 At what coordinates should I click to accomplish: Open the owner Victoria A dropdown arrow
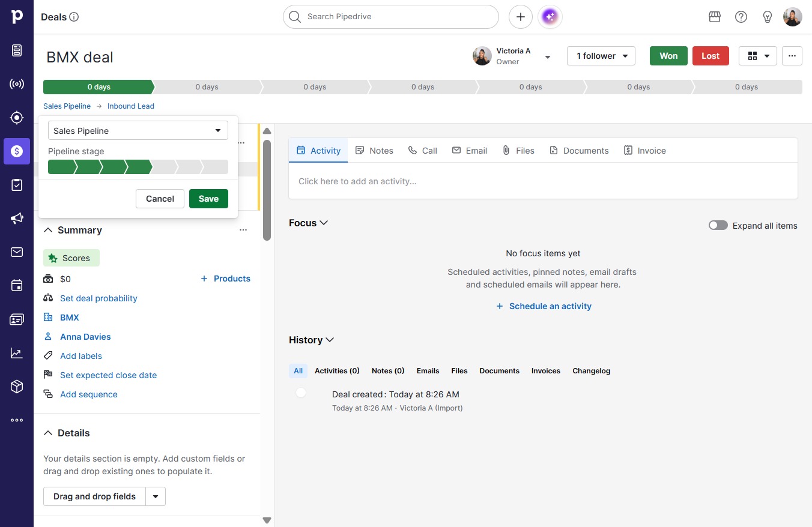click(548, 57)
